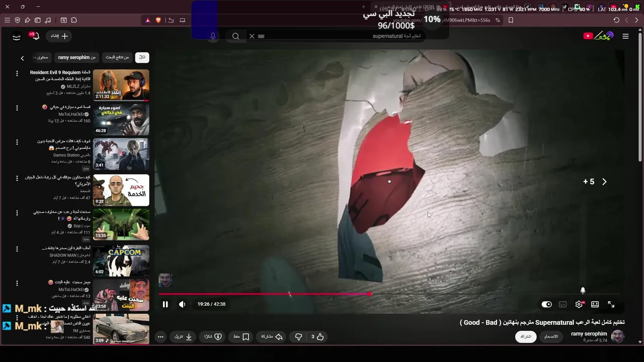The image size is (644, 362).
Task: Open the player settings gear
Action: [579, 304]
